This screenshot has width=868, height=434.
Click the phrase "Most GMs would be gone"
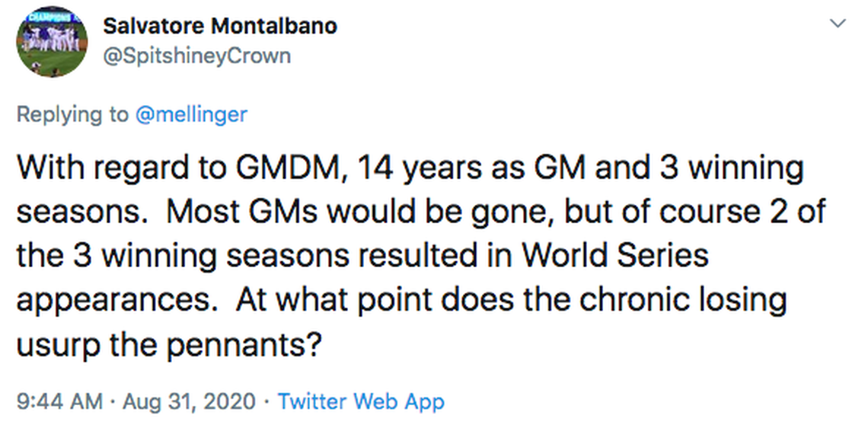coord(361,212)
